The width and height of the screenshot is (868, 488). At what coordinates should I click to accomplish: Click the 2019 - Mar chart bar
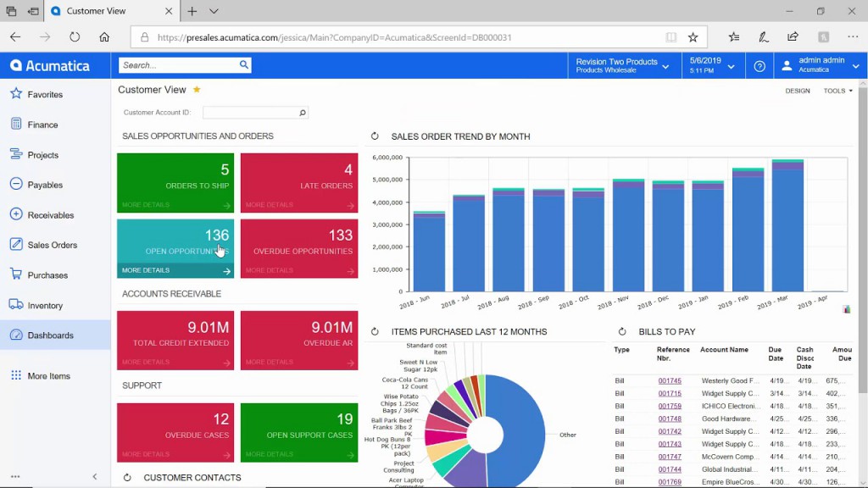[x=787, y=229]
